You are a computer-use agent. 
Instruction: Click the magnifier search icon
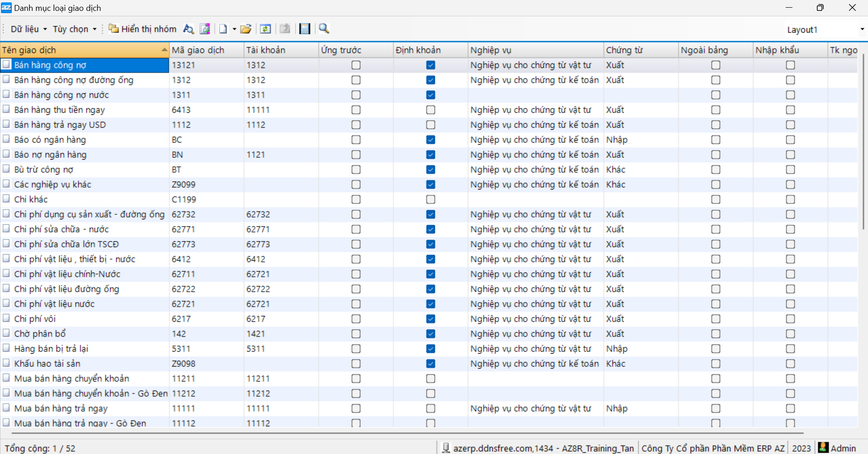point(324,29)
